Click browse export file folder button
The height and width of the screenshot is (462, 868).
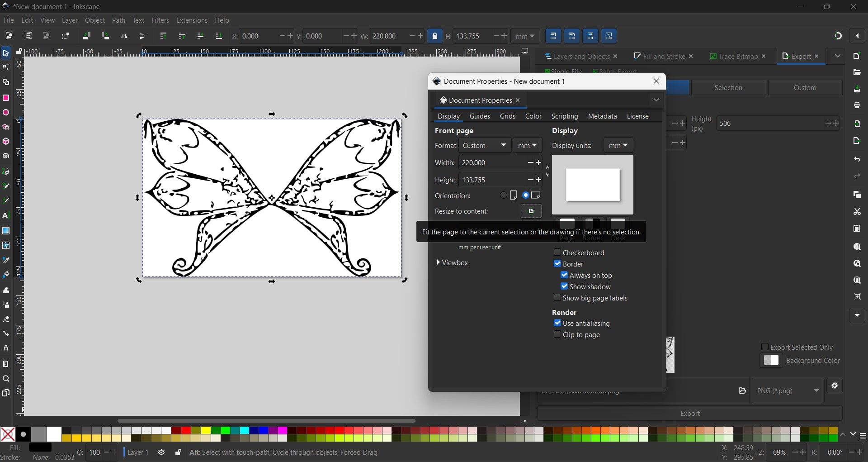click(x=742, y=391)
